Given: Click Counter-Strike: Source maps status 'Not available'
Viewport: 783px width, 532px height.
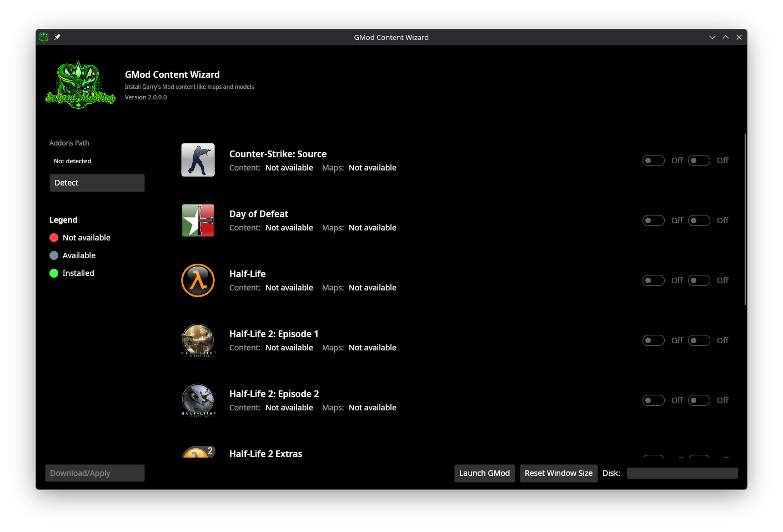Looking at the screenshot, I should (x=373, y=168).
